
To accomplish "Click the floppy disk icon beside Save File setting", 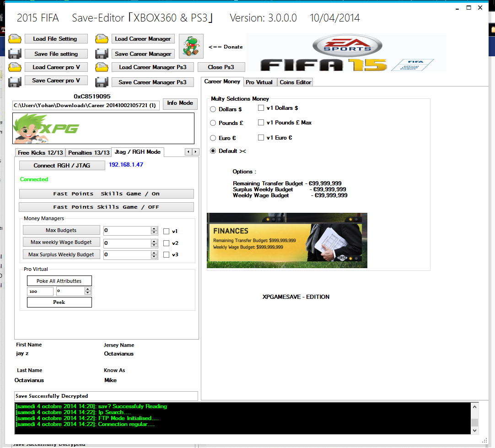I will 15,54.
